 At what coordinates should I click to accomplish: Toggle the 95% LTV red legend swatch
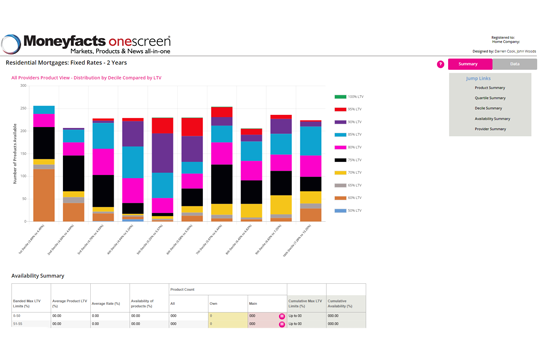[x=340, y=109]
